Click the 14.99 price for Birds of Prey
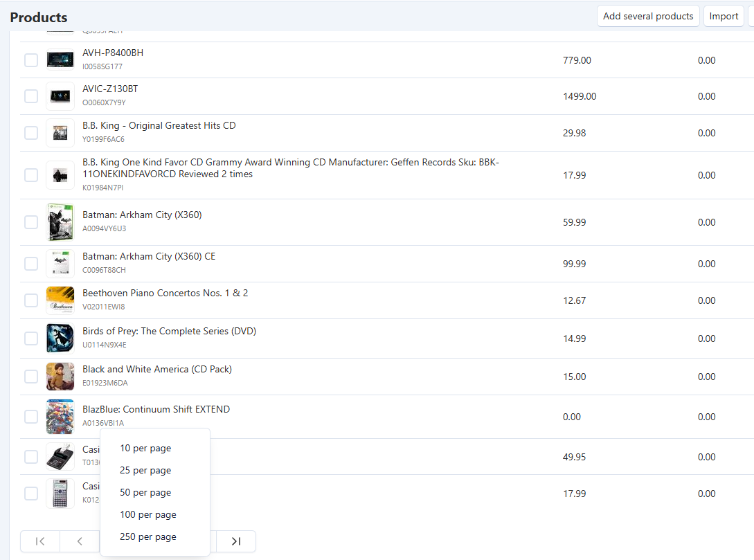This screenshot has width=754, height=560. coord(574,338)
